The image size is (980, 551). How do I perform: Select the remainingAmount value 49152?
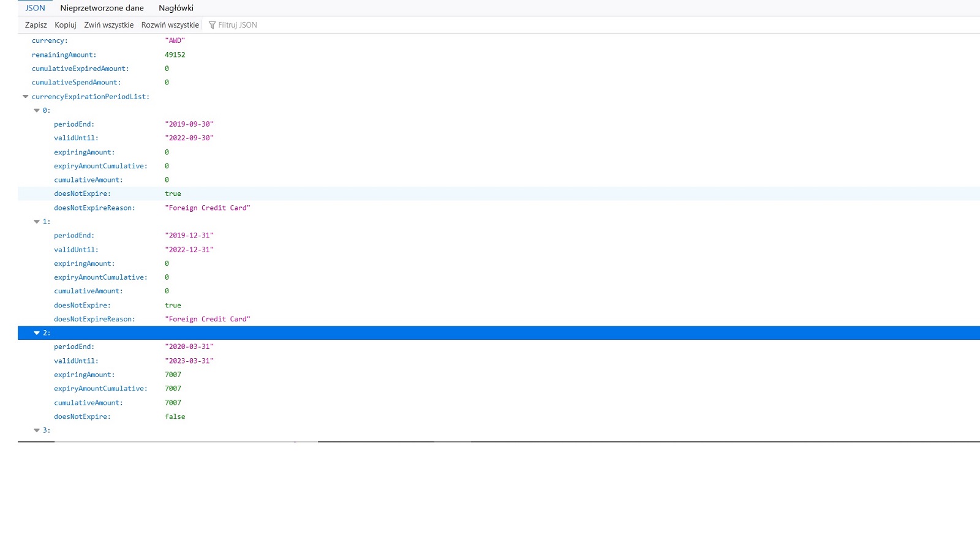coord(175,54)
